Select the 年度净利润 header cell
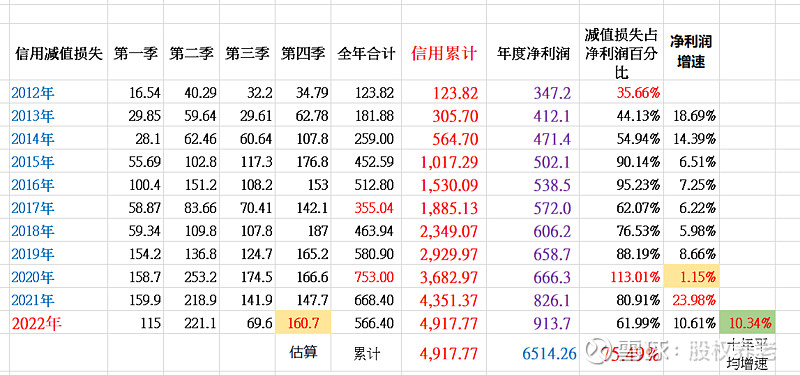The height and width of the screenshot is (375, 800). pos(533,53)
